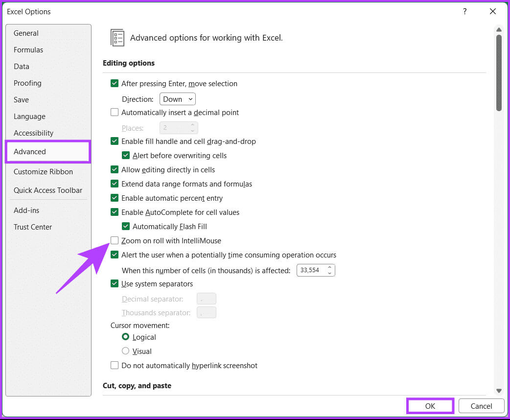Open the Help question mark icon
The height and width of the screenshot is (420, 510).
pos(464,11)
